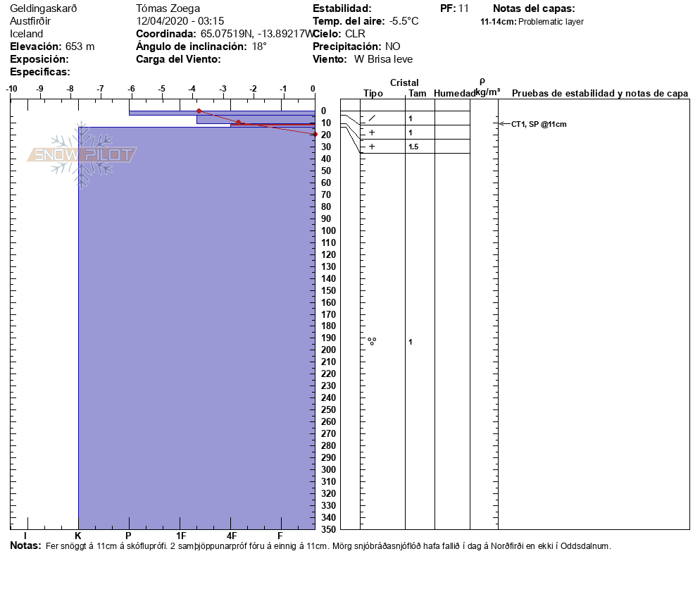Select the topmost P-hardness layer bar at the surface

222,113
